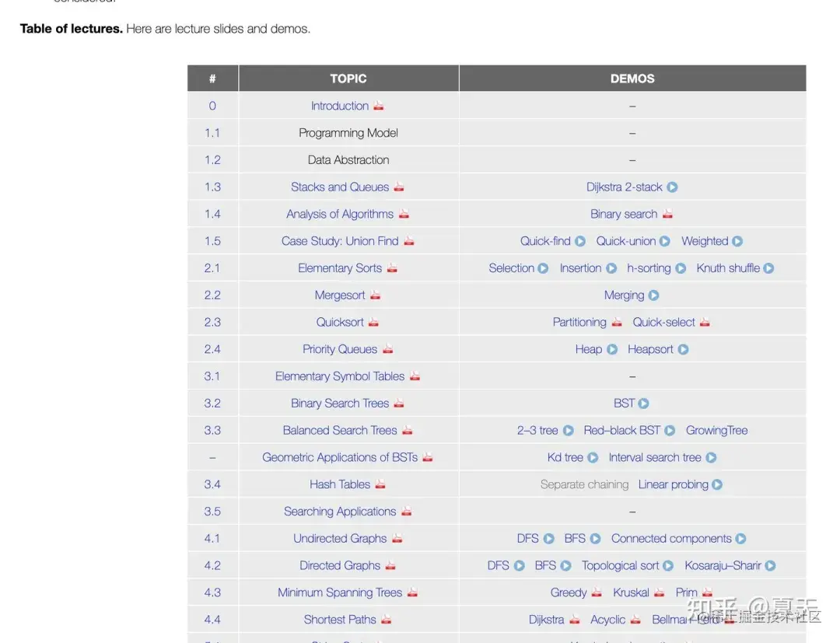Click the PDF icon next to Binary Search Trees
This screenshot has width=840, height=643.
[x=399, y=403]
